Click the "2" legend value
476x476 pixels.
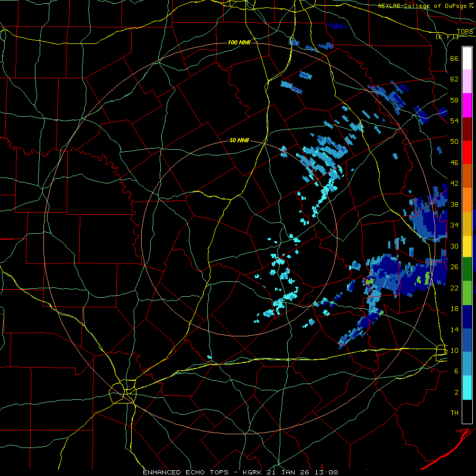(456, 392)
